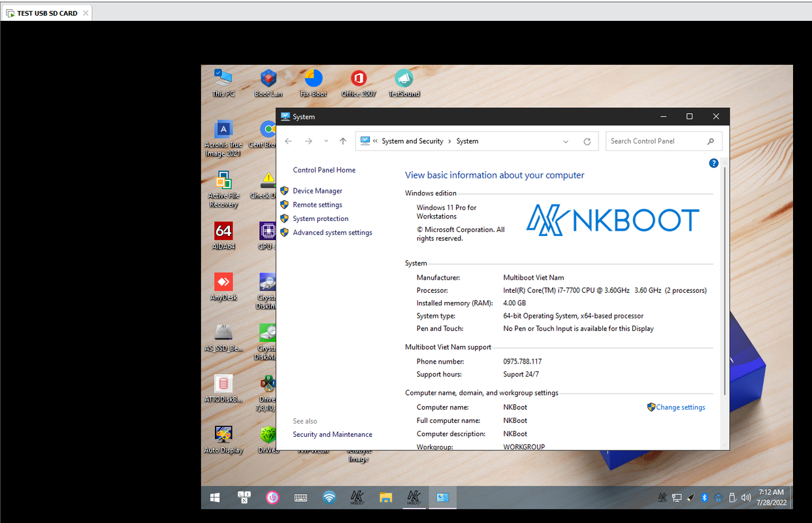
Task: Open the AIDA64 desktop icon
Action: (x=223, y=235)
